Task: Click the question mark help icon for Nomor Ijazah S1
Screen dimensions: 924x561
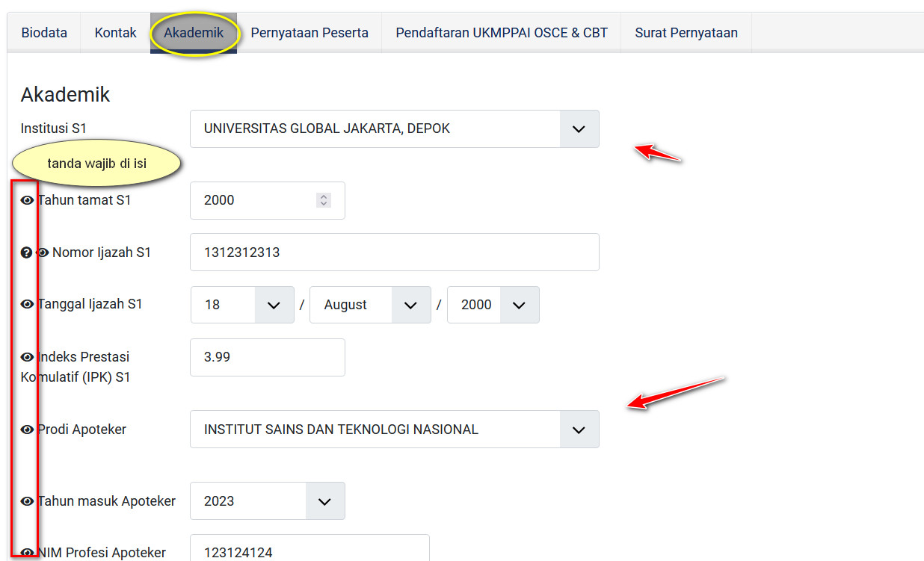Action: 26,253
